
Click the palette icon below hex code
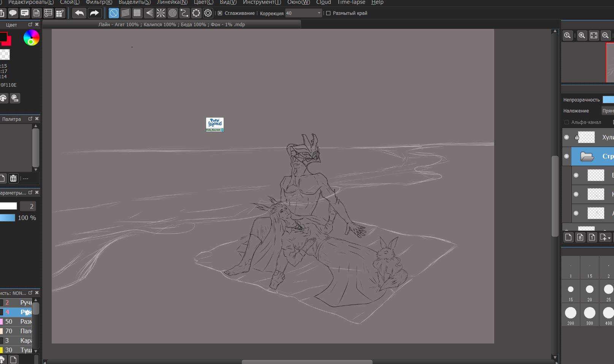pos(3,98)
